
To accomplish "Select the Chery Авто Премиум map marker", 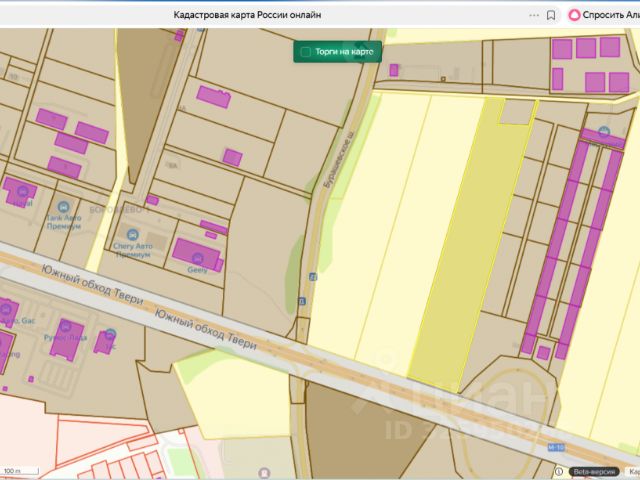I will click(132, 235).
